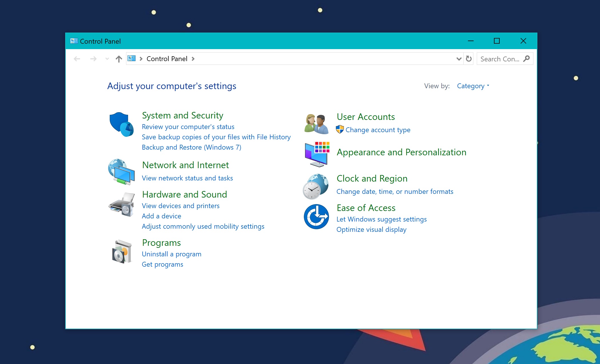Expand the address bar history dropdown

[459, 59]
